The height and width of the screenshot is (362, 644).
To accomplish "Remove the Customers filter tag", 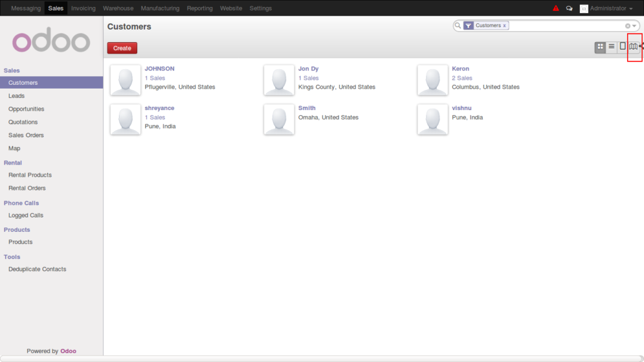I will [x=504, y=26].
